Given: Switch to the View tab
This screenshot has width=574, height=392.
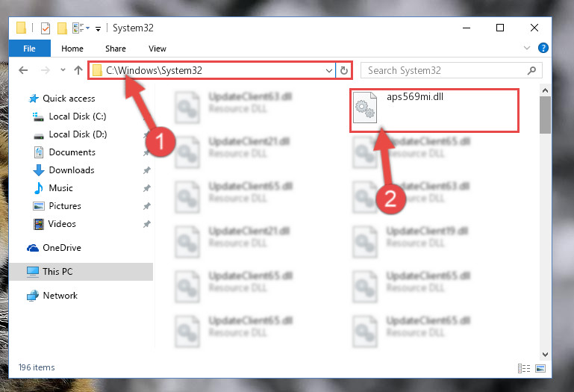Looking at the screenshot, I should pyautogui.click(x=157, y=49).
